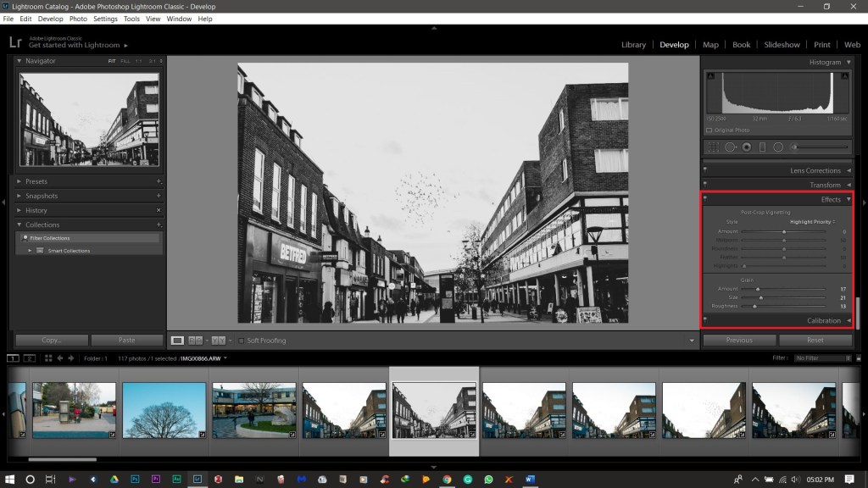868x488 pixels.
Task: Choose the Graduated Filter tool
Action: tap(762, 147)
